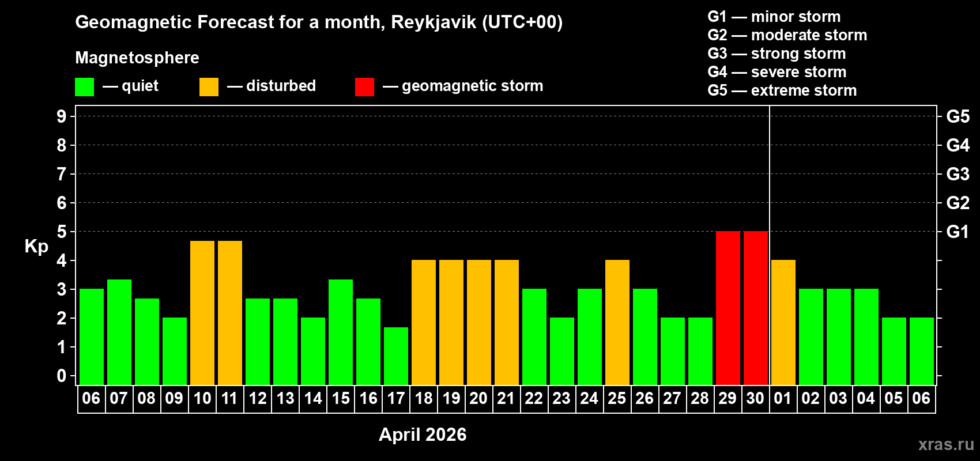980x461 pixels.
Task: Click the Kp value 5 on left axis
Action: (x=62, y=232)
